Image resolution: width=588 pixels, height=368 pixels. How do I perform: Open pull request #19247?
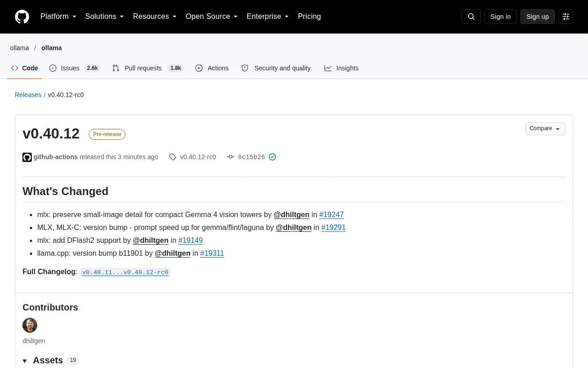coord(331,214)
